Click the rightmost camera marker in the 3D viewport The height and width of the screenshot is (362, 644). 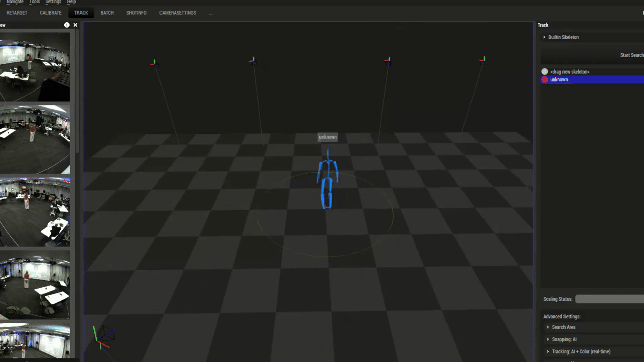pyautogui.click(x=482, y=60)
